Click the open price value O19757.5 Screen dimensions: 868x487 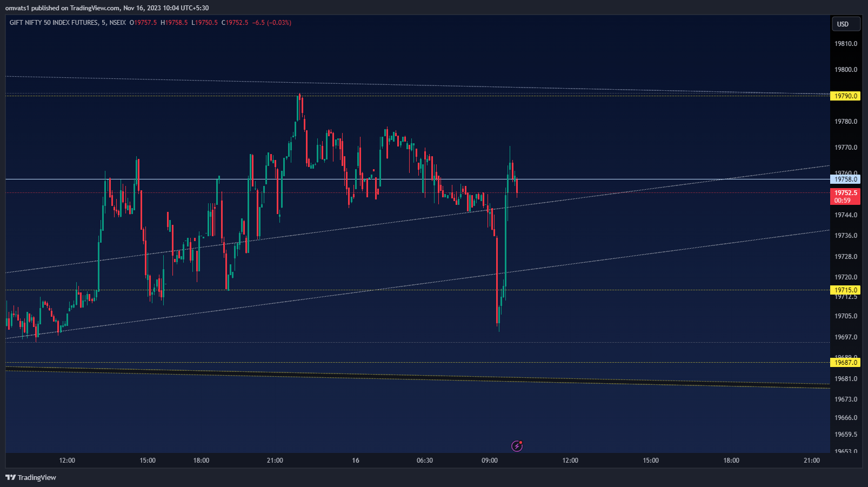[x=143, y=23]
